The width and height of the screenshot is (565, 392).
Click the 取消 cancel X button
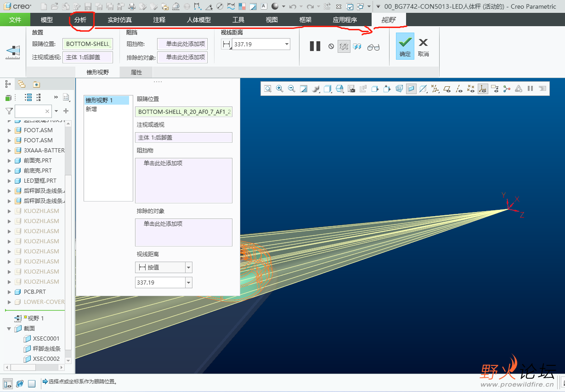pyautogui.click(x=423, y=46)
